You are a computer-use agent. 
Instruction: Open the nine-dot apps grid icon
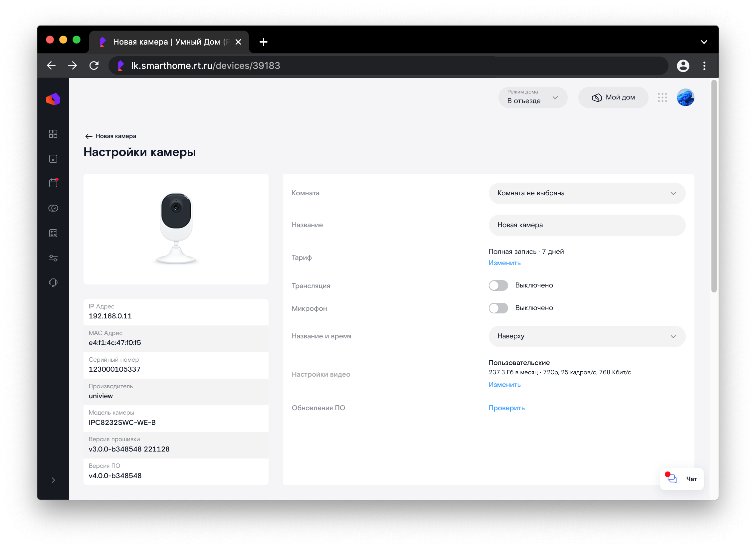(662, 97)
